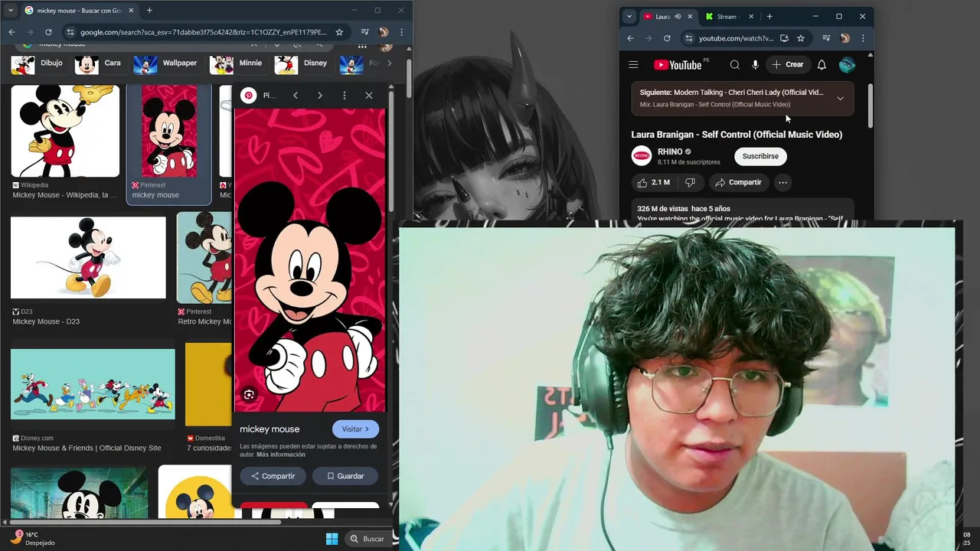Open the RHINO channel avatar
This screenshot has height=551, width=980.
point(642,156)
